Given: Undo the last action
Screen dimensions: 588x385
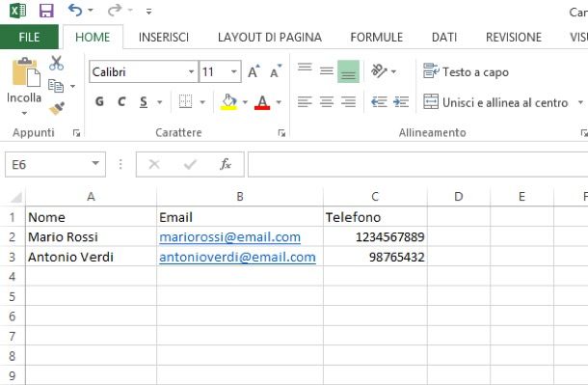Looking at the screenshot, I should pos(75,10).
